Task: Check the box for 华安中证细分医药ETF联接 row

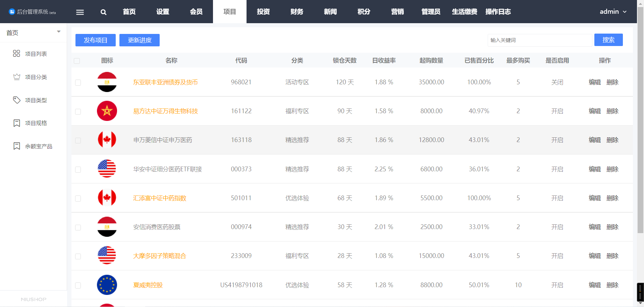Action: point(78,170)
